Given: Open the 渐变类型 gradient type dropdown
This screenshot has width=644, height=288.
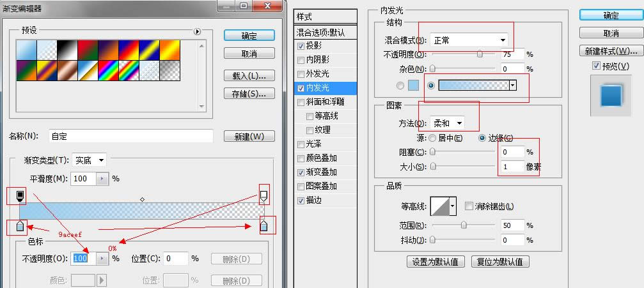Looking at the screenshot, I should (x=89, y=160).
